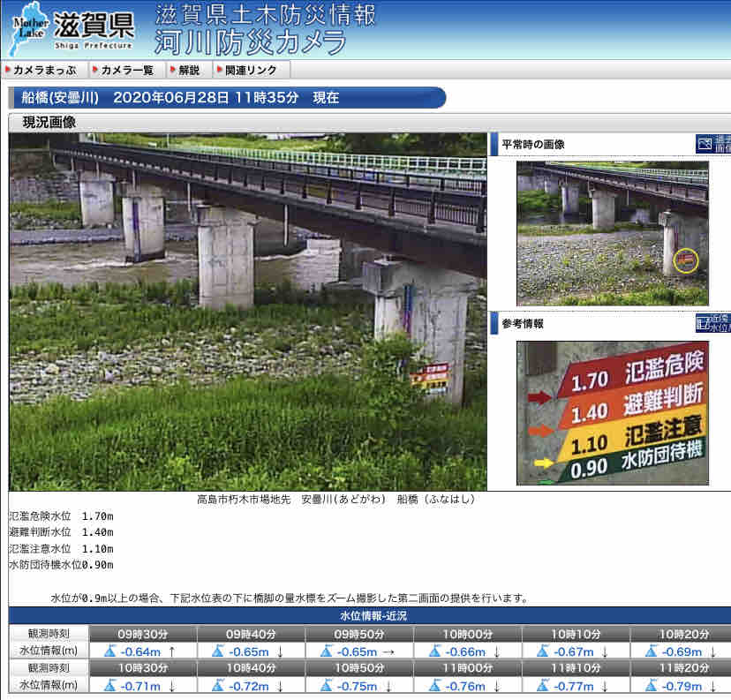Click the up arrow next to -0.64m
The height and width of the screenshot is (700, 731).
tap(172, 651)
